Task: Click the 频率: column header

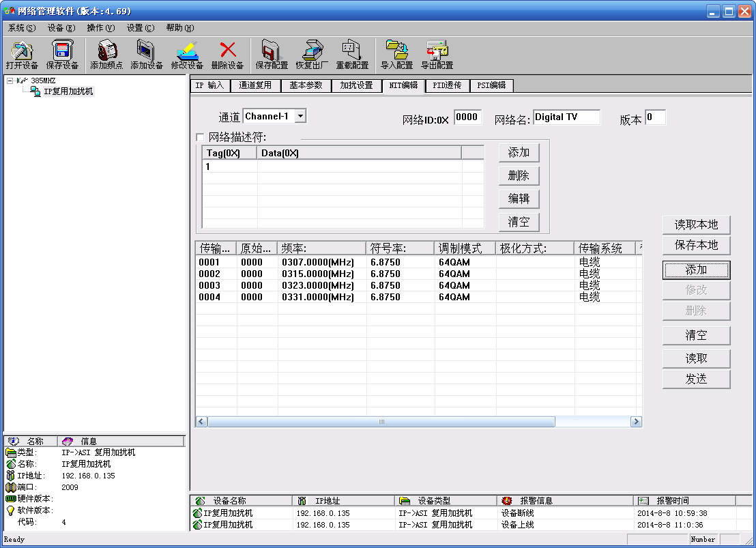Action: click(x=321, y=248)
